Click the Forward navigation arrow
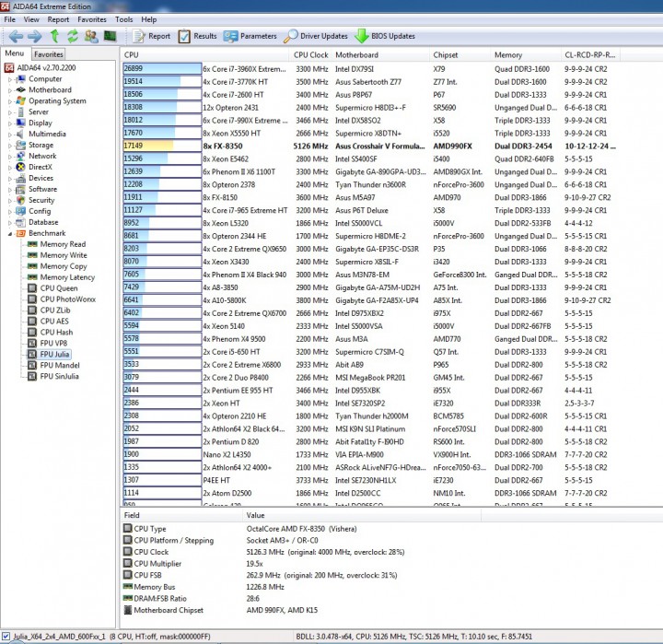The image size is (663, 644). pyautogui.click(x=35, y=36)
